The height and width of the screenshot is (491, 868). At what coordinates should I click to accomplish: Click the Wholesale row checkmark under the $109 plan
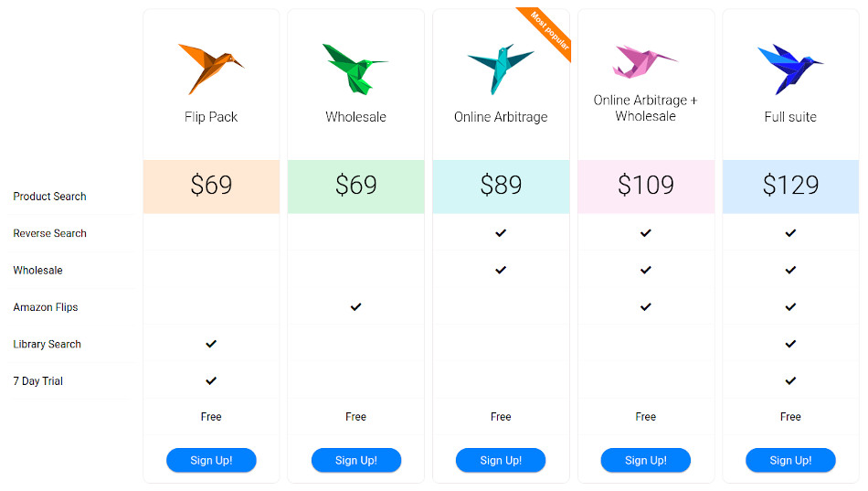pyautogui.click(x=645, y=270)
